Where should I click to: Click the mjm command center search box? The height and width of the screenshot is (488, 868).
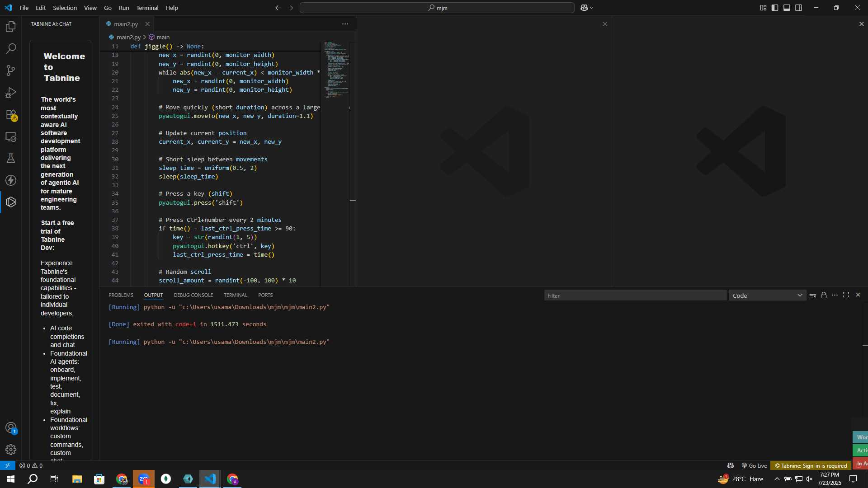437,8
